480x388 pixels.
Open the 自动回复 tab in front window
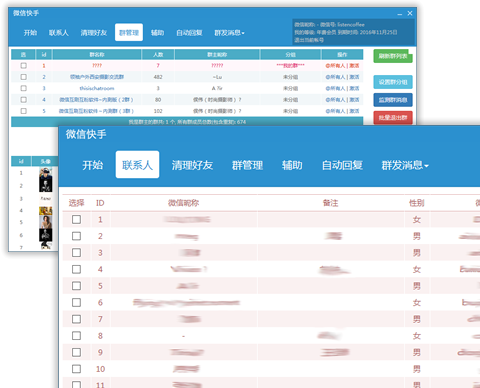[342, 165]
